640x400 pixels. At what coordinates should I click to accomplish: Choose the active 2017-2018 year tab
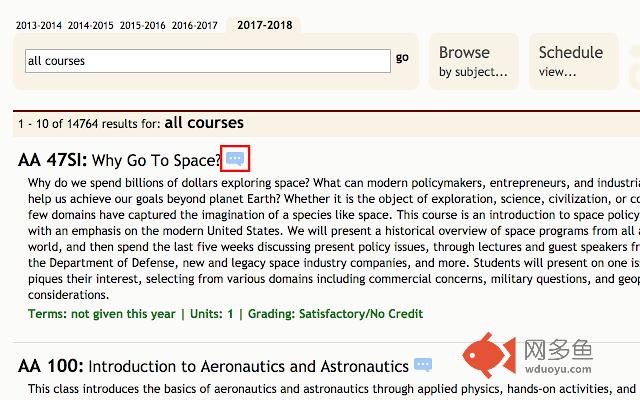click(264, 25)
